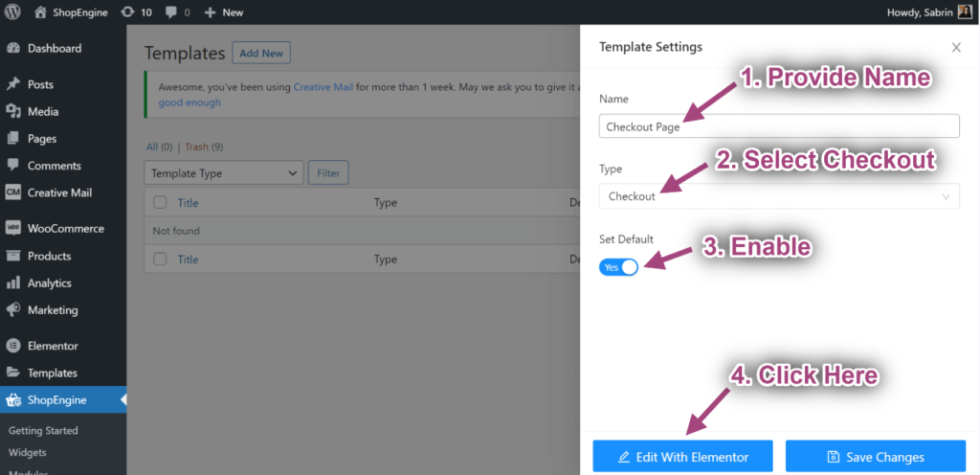Click the Dashboard gauge icon
The height and width of the screenshot is (475, 980).
(x=13, y=48)
